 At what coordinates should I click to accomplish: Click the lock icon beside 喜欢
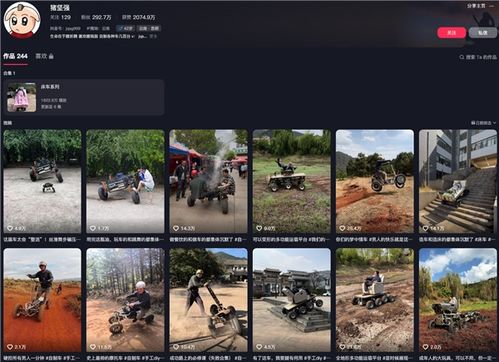pyautogui.click(x=51, y=56)
